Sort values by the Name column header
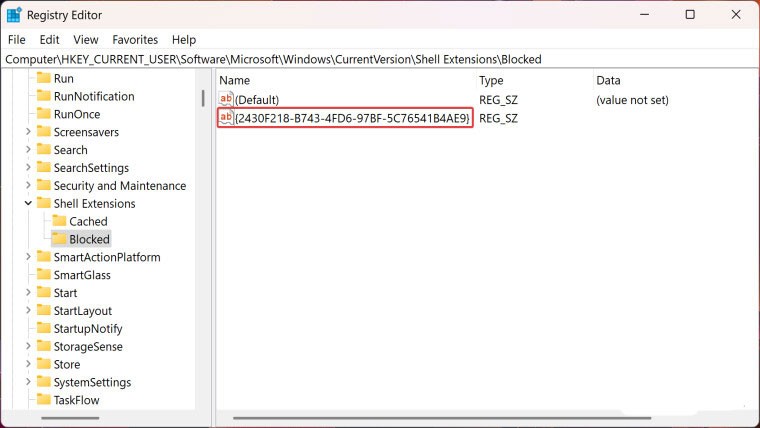 point(234,80)
